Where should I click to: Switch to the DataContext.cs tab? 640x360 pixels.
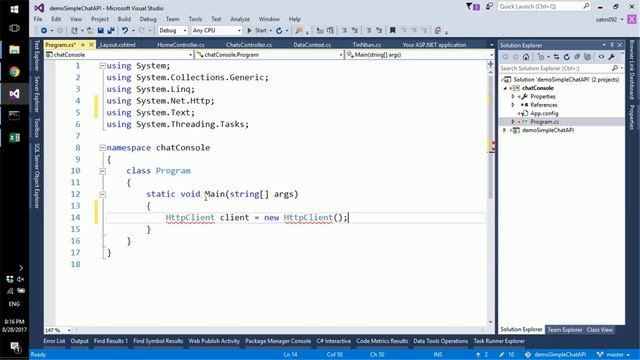pyautogui.click(x=312, y=45)
